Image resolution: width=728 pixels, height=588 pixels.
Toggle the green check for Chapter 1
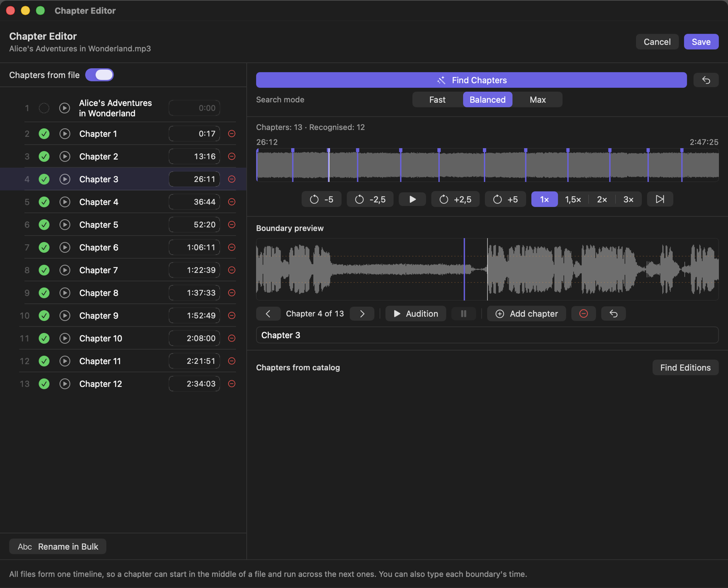tap(44, 134)
